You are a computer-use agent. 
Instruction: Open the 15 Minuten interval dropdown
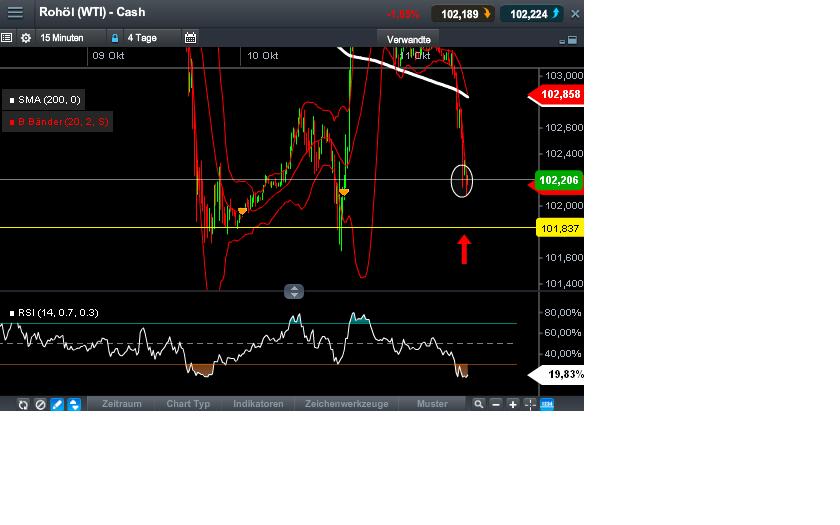(70, 38)
